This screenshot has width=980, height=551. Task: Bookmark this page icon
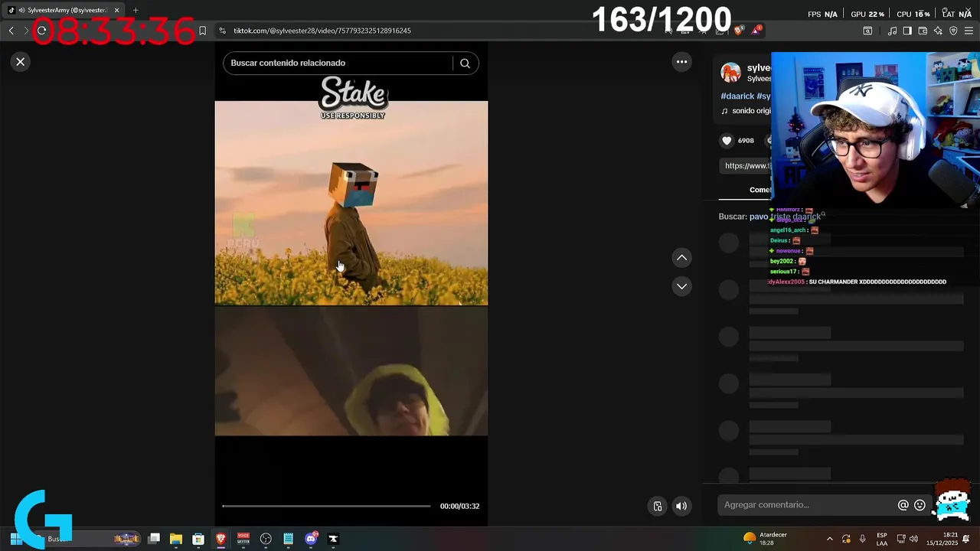pyautogui.click(x=202, y=31)
